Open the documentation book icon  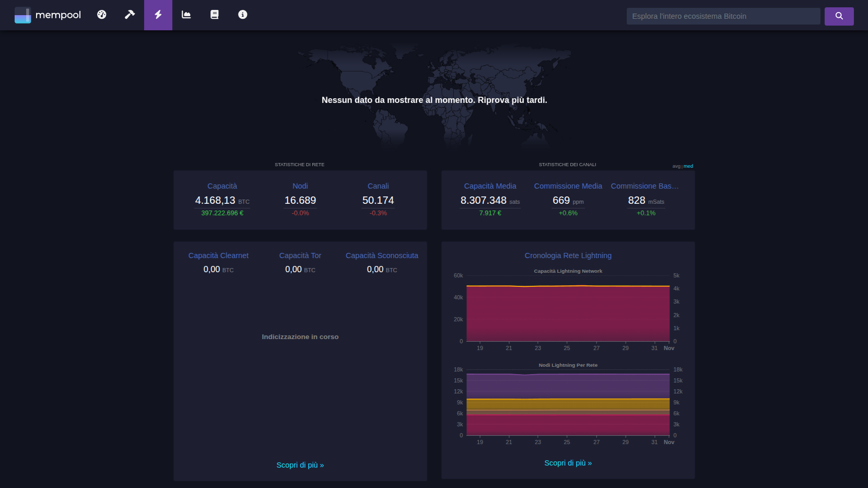215,15
